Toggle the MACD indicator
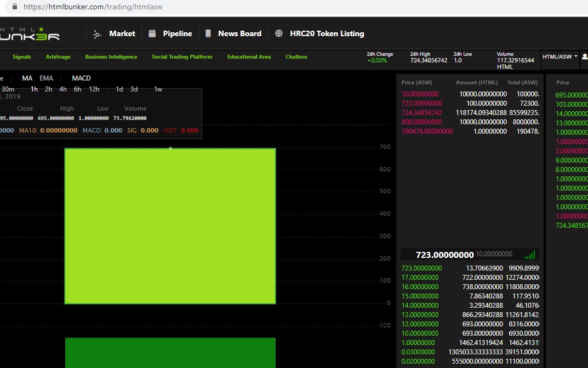Image resolution: width=588 pixels, height=368 pixels. (x=81, y=78)
